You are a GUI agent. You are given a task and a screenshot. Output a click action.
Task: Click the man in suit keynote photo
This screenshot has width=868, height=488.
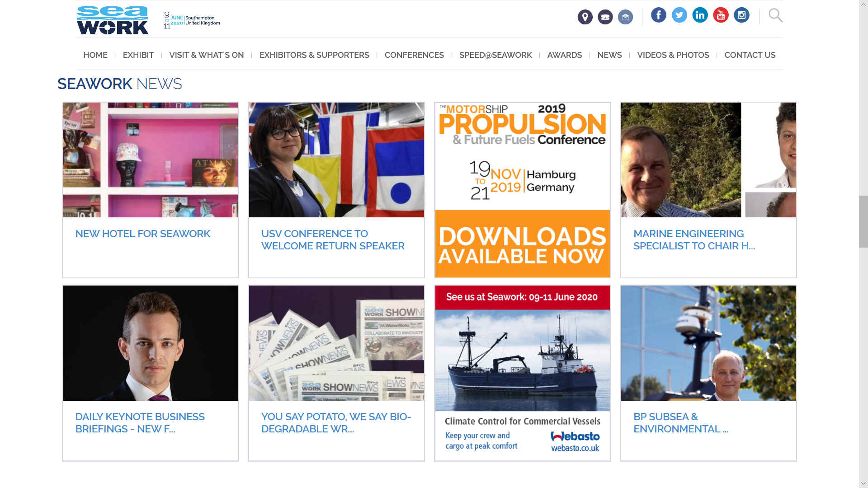click(150, 343)
